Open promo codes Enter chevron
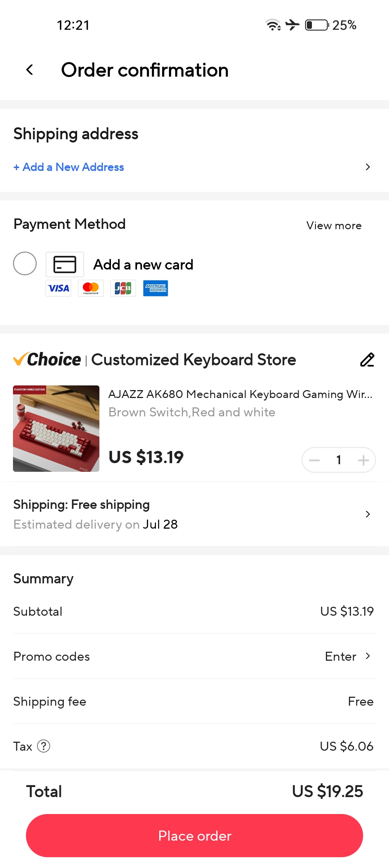The height and width of the screenshot is (868, 389). coord(368,656)
